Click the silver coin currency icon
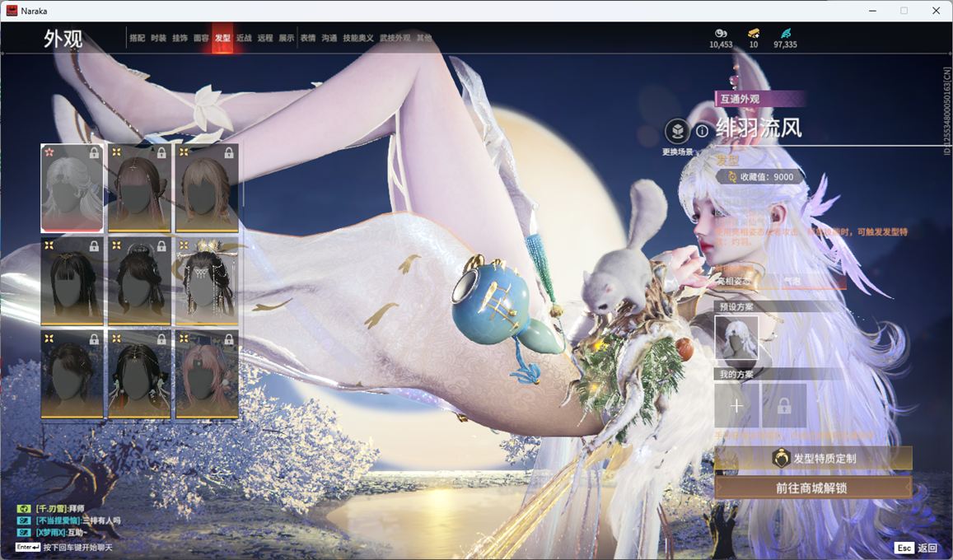 coord(720,33)
